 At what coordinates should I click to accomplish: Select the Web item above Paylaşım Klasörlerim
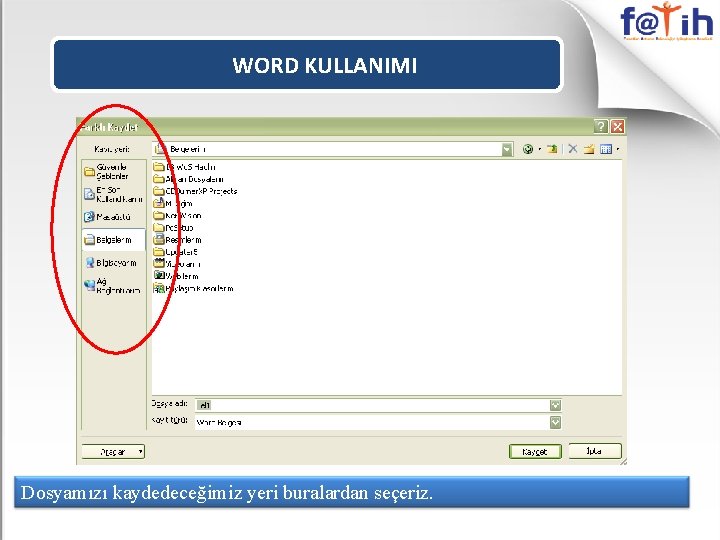(x=176, y=276)
